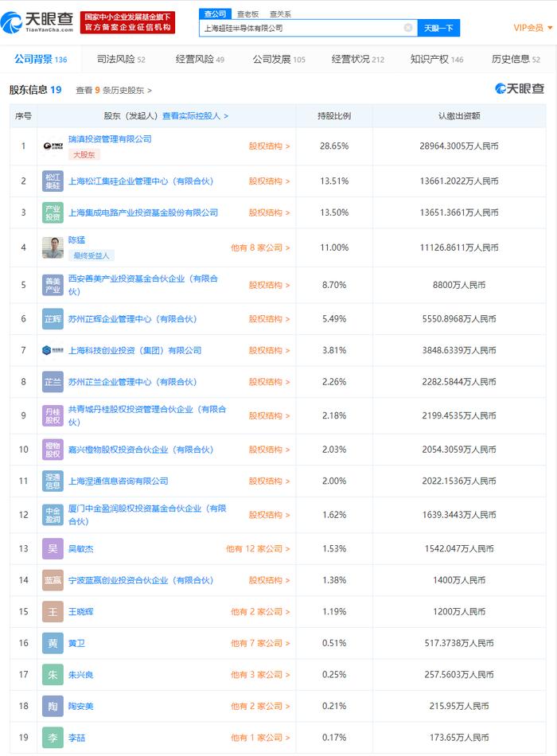Open 西安善美产业投资基金合伙企业 link
The image size is (557, 756).
coord(143,286)
